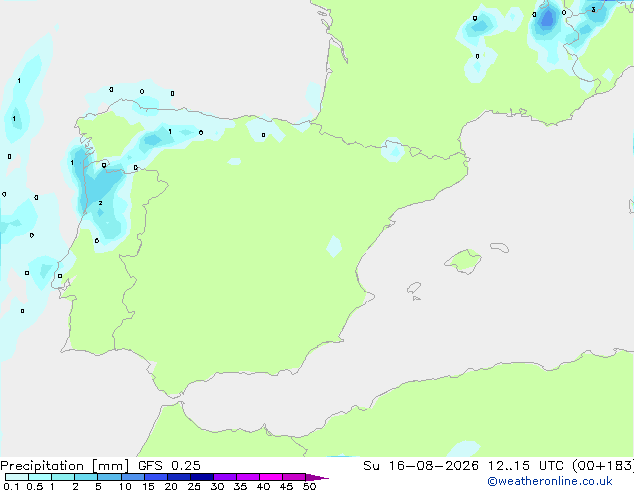Select the 2–5 mm legend color swatch
Image resolution: width=634 pixels, height=490 pixels.
[x=86, y=477]
